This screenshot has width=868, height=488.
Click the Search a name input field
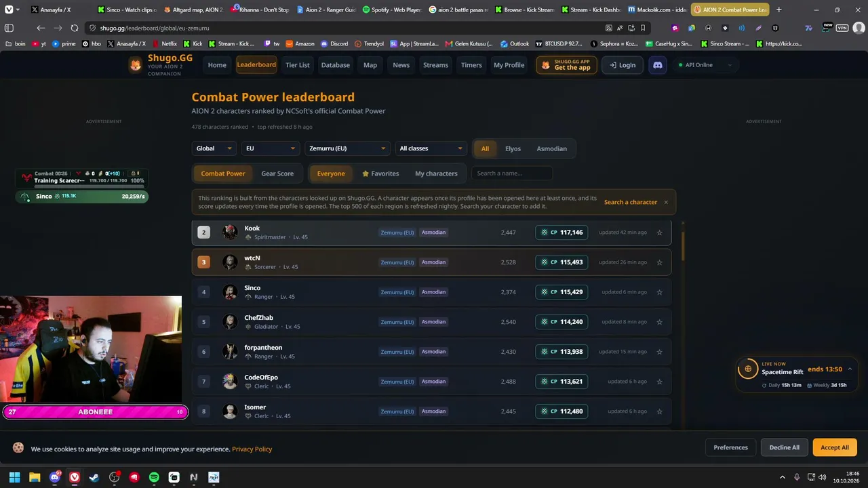tap(512, 174)
